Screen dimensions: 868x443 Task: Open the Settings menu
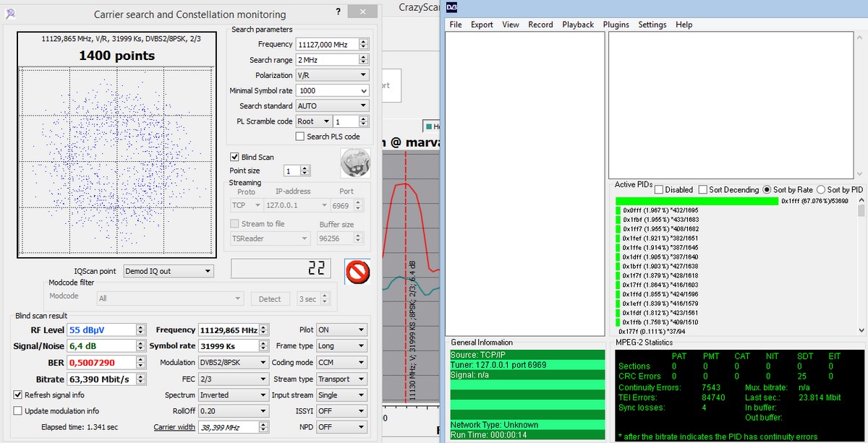coord(652,25)
